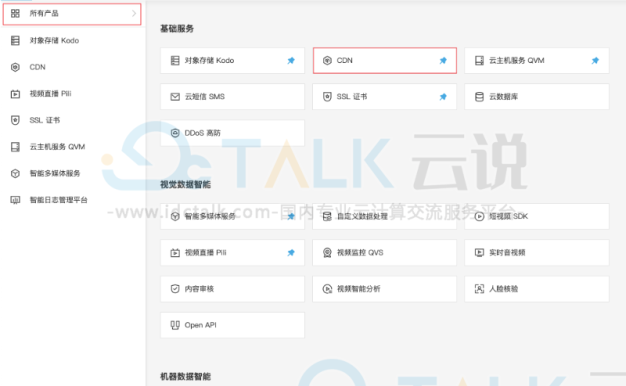The image size is (626, 386).
Task: Click the CDN icon in sidebar
Action: (x=15, y=67)
